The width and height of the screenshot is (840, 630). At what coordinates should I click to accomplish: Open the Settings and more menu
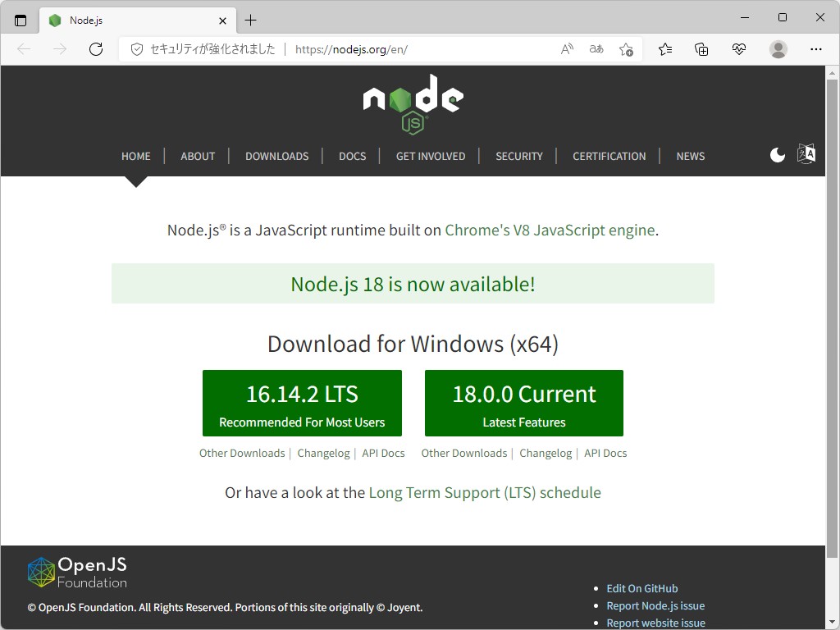(816, 49)
